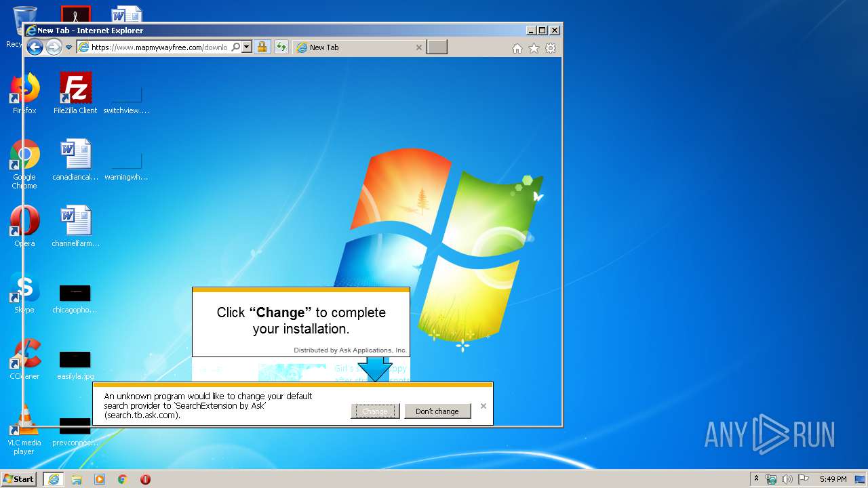Refresh the page with the green arrows
Screen dimensions: 868x488
pos(281,47)
